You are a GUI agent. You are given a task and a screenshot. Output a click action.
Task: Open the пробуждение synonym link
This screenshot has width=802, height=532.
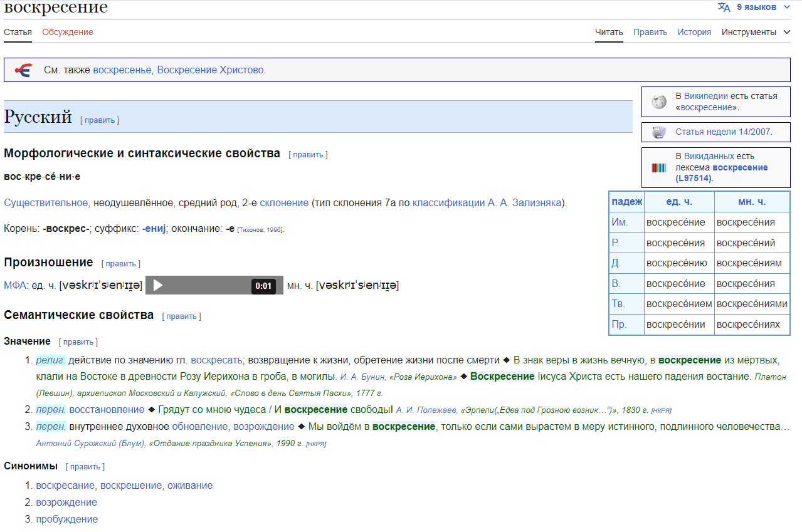67,519
